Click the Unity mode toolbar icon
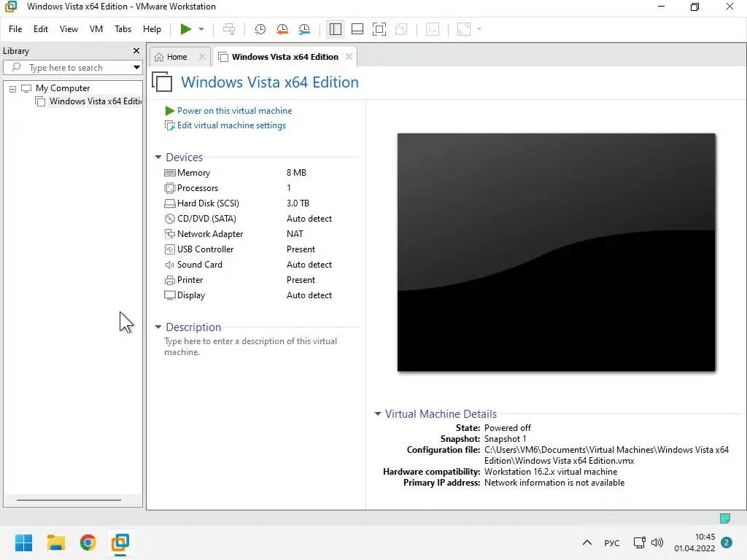 [401, 29]
